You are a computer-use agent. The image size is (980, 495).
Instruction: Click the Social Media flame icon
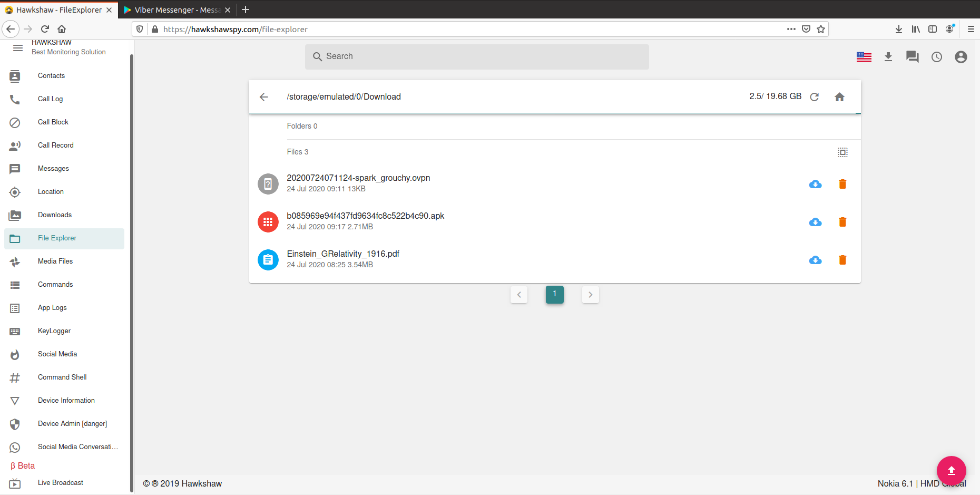15,354
